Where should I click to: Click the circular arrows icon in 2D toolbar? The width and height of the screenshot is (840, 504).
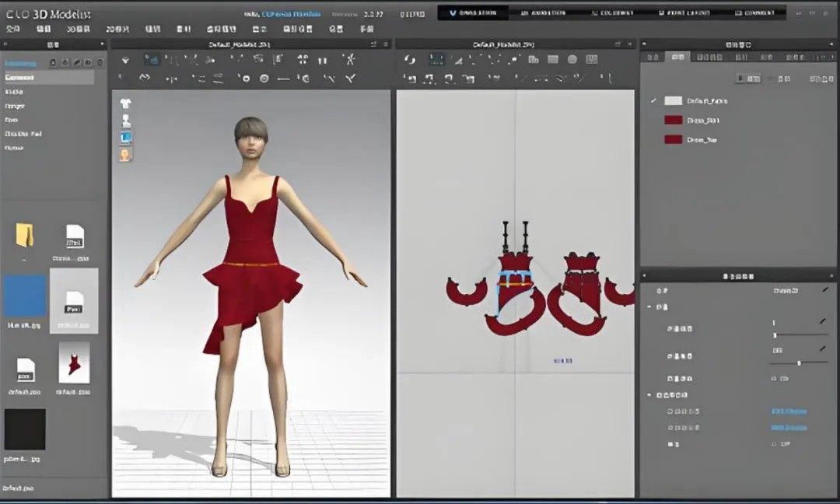[x=410, y=60]
